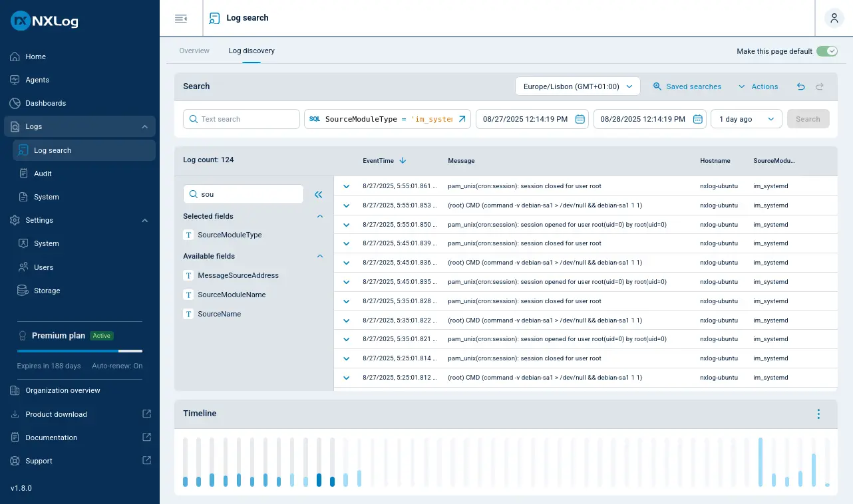Expand the 5:55:01.861 session closed log row
Screen dimensions: 853x504
(346, 186)
